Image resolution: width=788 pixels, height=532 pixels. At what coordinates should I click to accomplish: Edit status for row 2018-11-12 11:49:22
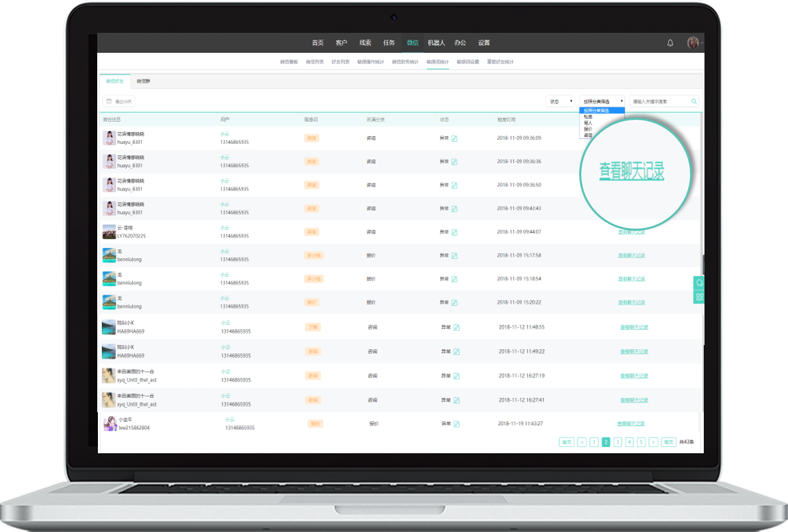pyautogui.click(x=457, y=352)
